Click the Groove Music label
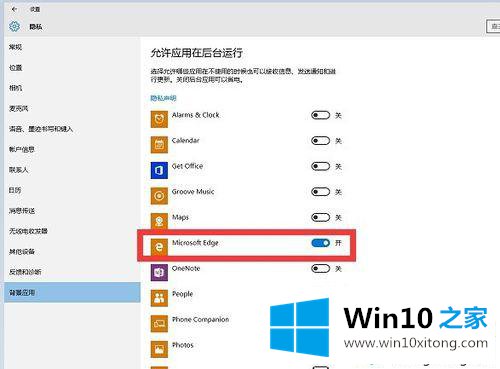Screen dimensions: 500x369 tap(193, 192)
